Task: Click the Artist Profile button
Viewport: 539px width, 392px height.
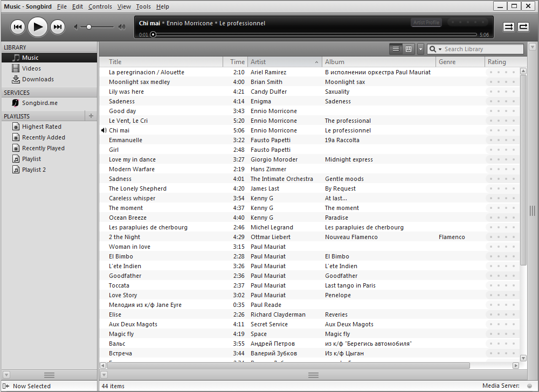Action: click(426, 23)
